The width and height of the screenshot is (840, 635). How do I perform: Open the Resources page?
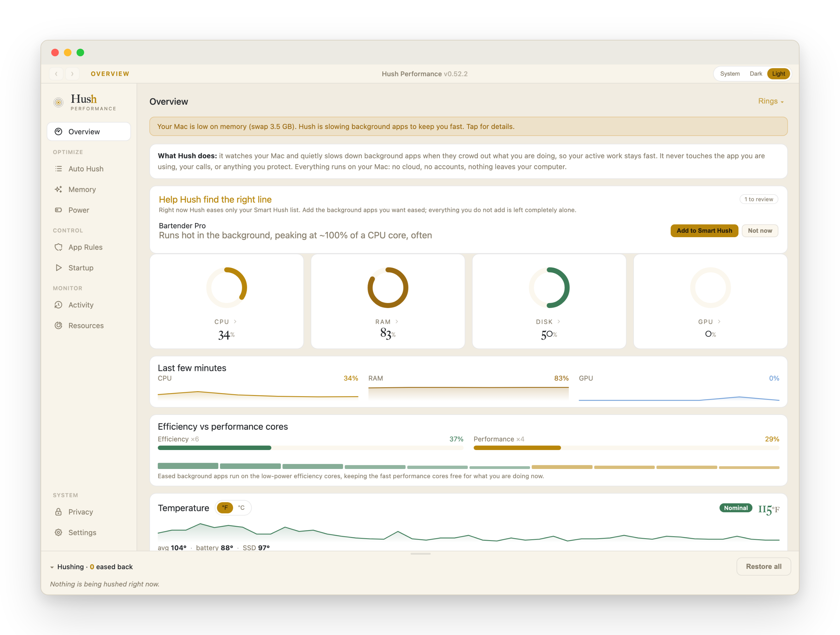coord(89,325)
